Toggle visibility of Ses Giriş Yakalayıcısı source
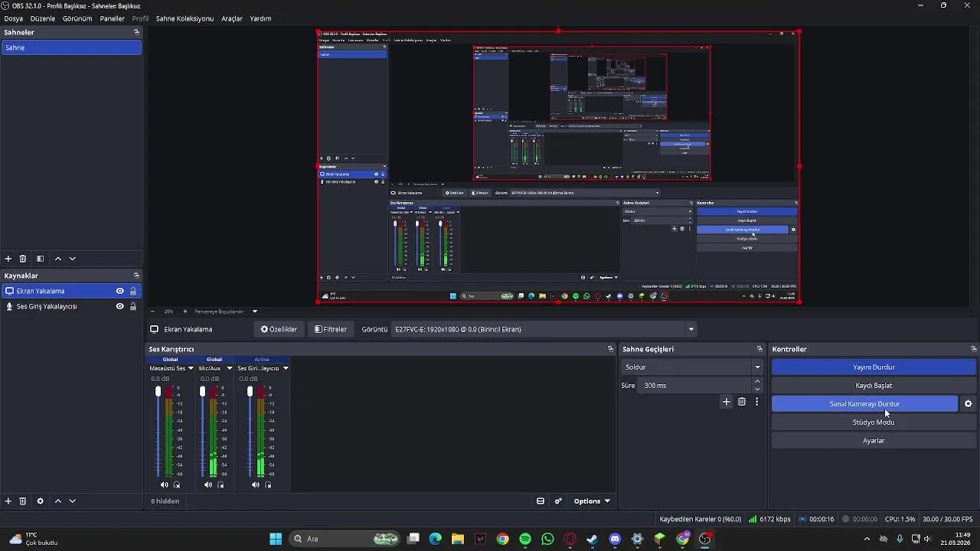 point(119,306)
